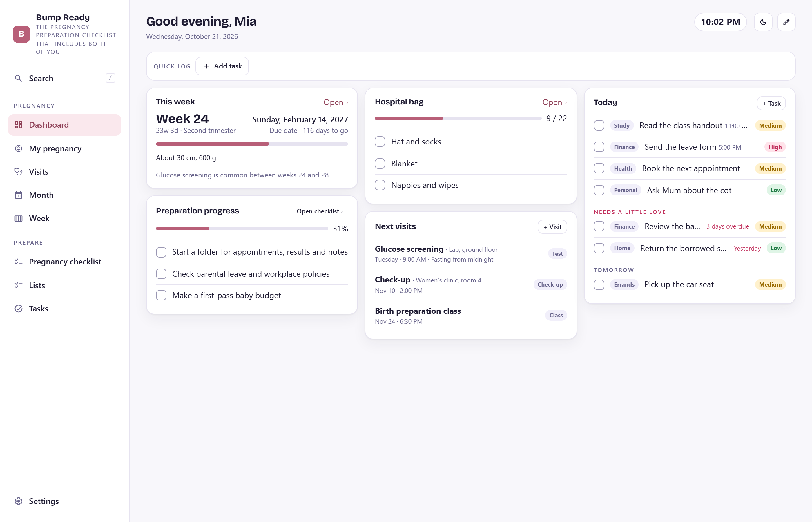The width and height of the screenshot is (812, 522).
Task: Click the magnifier search icon in sidebar
Action: tap(19, 78)
